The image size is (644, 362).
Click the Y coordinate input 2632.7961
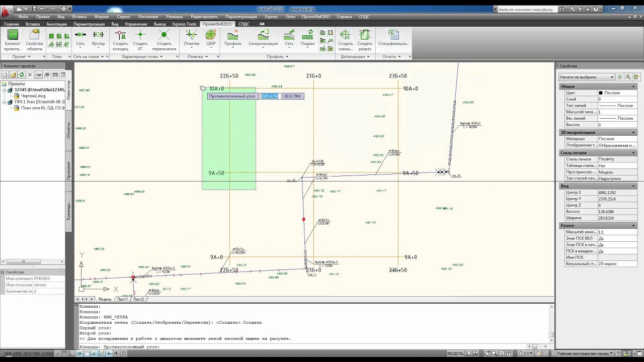click(293, 96)
